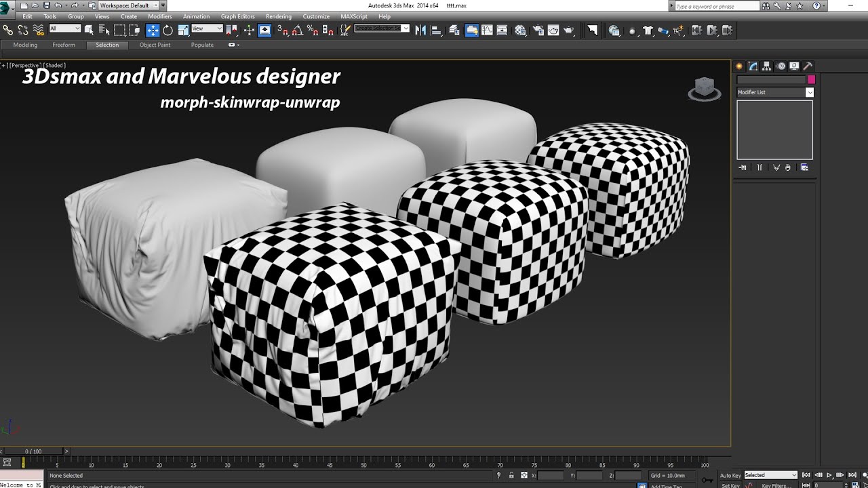The width and height of the screenshot is (868, 488).
Task: Switch to Display command panel
Action: 794,66
